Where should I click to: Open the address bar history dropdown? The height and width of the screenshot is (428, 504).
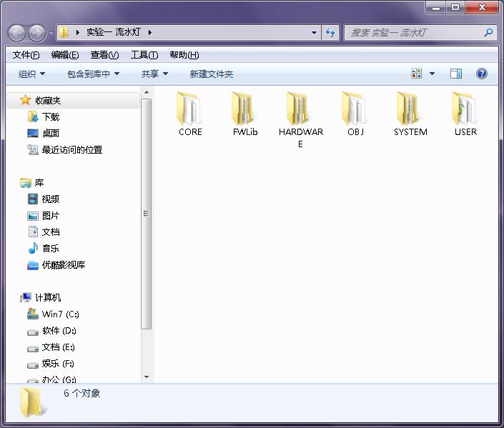click(x=314, y=32)
